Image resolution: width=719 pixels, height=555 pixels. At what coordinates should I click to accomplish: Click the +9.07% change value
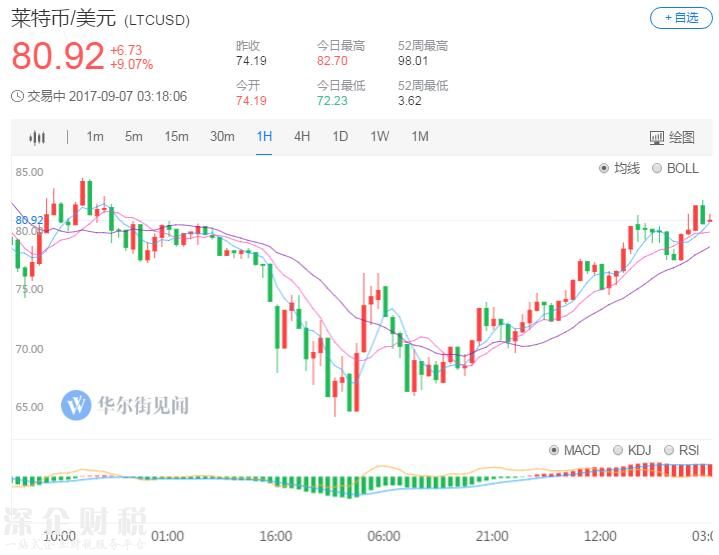coord(132,64)
